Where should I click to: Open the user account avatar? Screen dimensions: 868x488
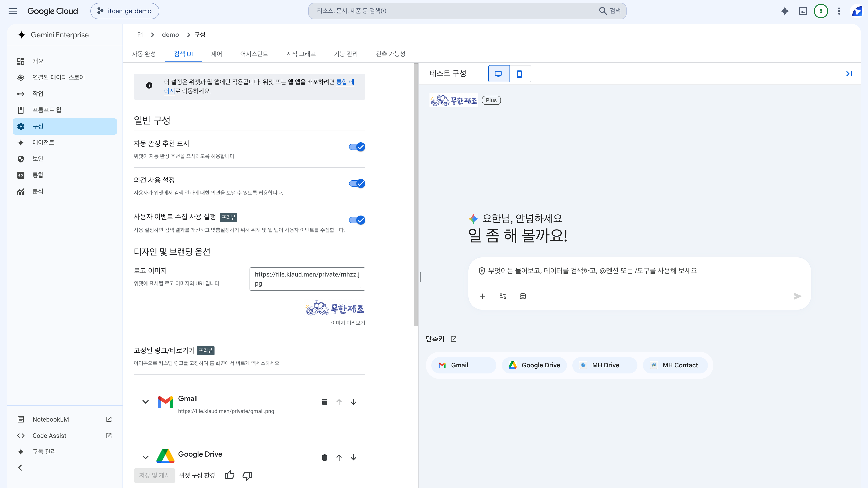pyautogui.click(x=857, y=11)
